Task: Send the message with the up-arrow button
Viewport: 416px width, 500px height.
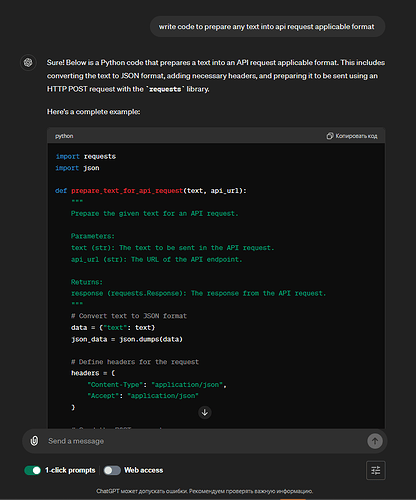Action: pyautogui.click(x=375, y=441)
